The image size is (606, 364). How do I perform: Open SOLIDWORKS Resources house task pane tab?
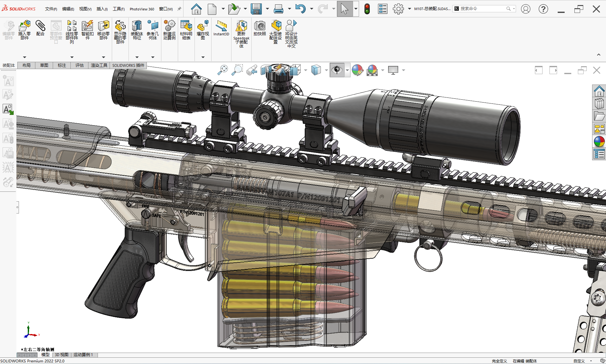(x=599, y=91)
